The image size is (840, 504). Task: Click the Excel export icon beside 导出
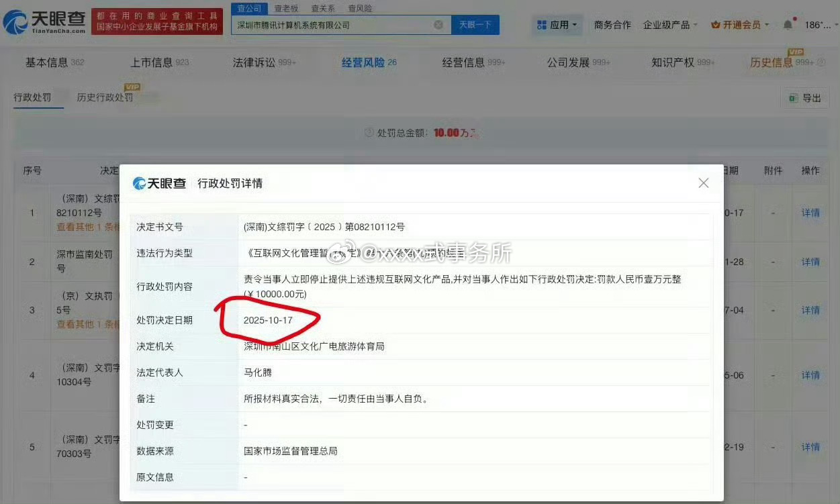(793, 97)
